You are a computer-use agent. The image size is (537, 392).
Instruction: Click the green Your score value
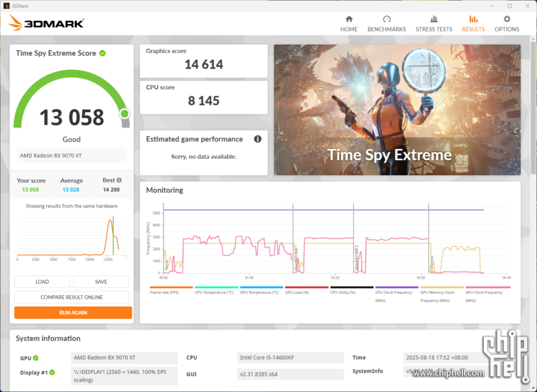pyautogui.click(x=31, y=189)
